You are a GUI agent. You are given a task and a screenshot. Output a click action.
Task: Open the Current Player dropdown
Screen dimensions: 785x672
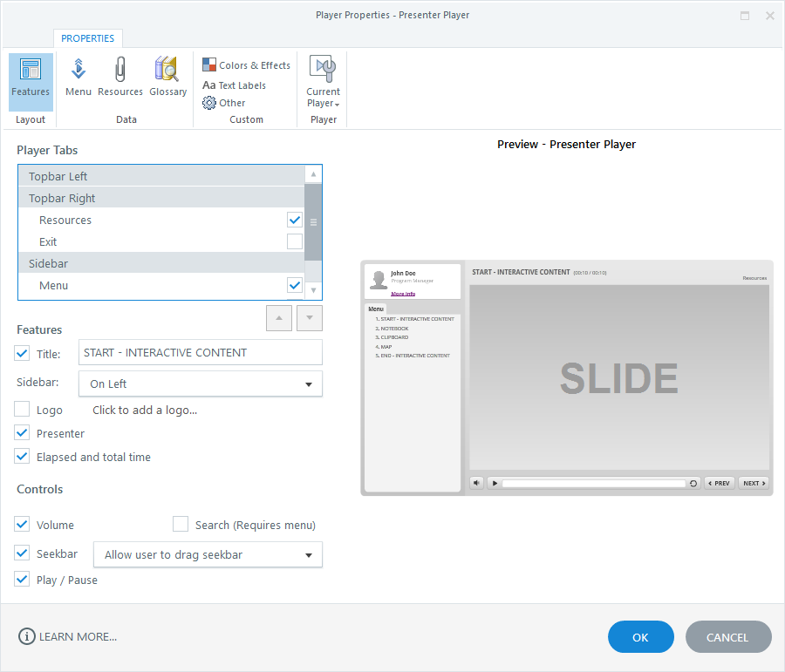point(323,83)
